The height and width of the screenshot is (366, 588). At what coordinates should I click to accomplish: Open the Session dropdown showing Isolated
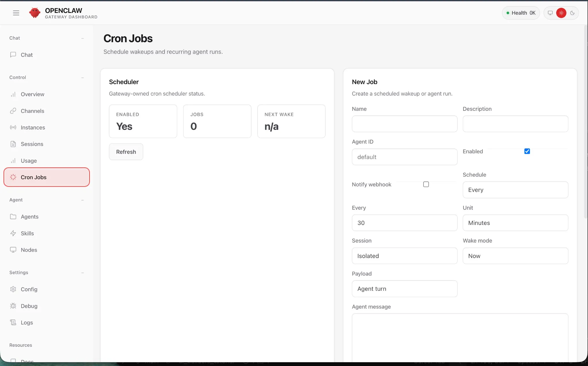pyautogui.click(x=405, y=256)
